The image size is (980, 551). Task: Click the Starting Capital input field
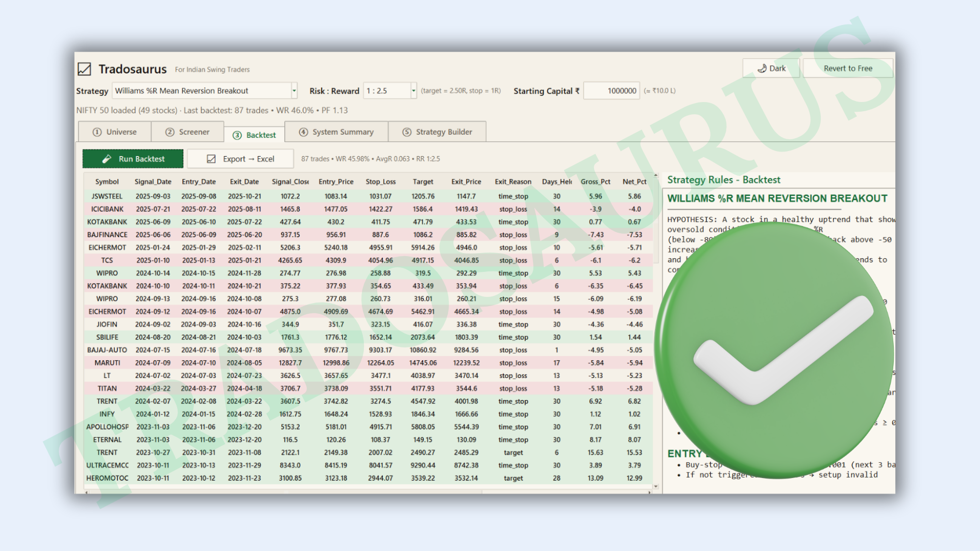pyautogui.click(x=611, y=91)
